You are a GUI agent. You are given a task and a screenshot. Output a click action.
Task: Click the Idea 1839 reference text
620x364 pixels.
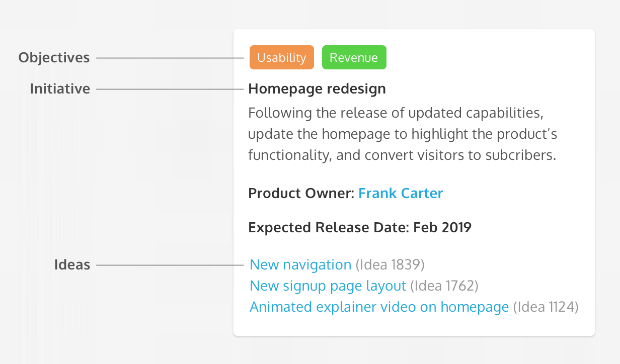coord(390,264)
